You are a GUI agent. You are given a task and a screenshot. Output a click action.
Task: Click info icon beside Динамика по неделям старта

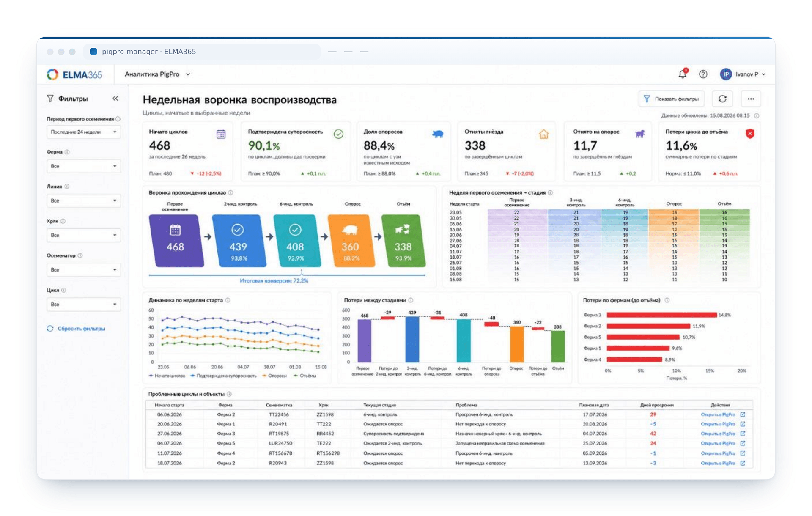tap(228, 300)
